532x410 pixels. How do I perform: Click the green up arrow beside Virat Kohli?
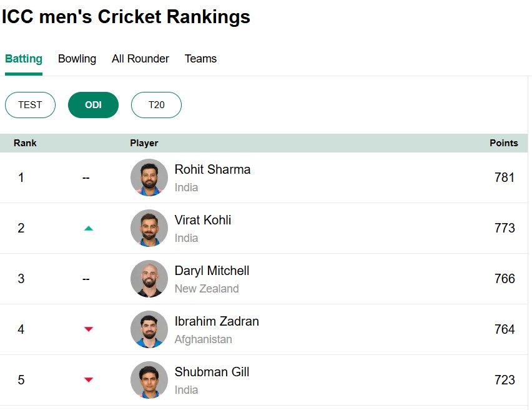(88, 229)
